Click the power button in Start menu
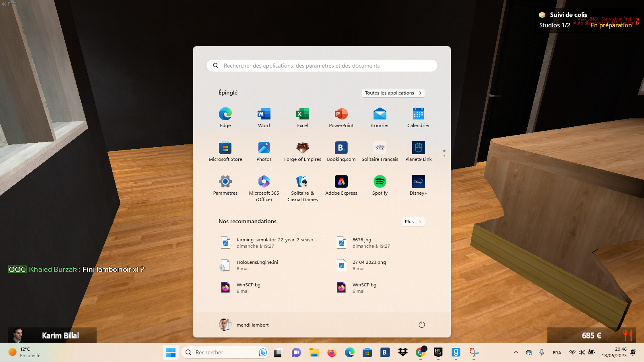The height and width of the screenshot is (362, 644). click(422, 325)
